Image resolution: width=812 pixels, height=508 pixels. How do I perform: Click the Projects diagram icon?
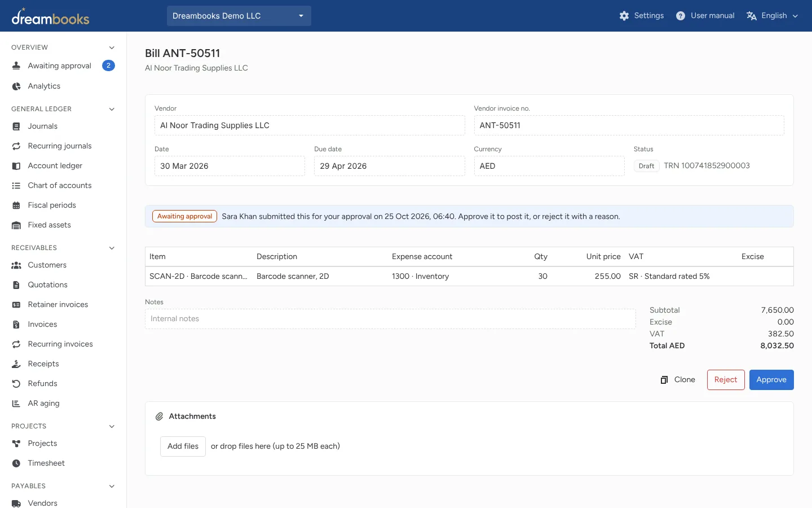point(16,444)
